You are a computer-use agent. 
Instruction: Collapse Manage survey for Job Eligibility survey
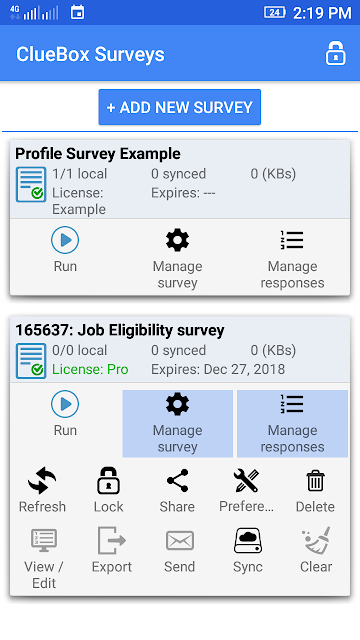point(178,423)
